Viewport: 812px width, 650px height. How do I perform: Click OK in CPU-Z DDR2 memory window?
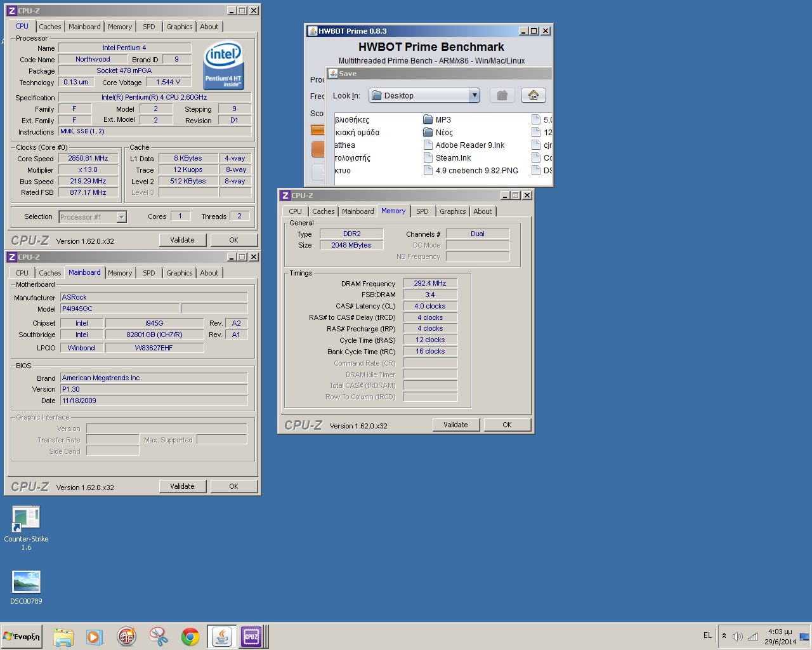507,425
